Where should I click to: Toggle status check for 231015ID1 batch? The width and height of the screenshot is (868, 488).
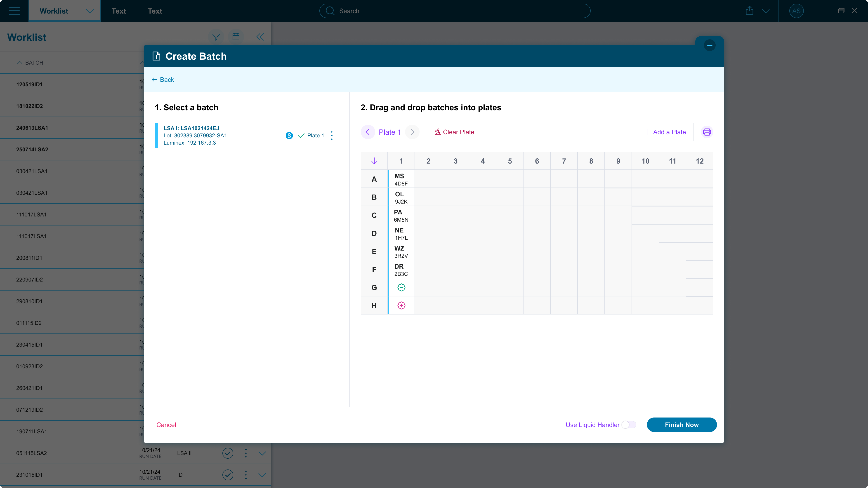[228, 474]
